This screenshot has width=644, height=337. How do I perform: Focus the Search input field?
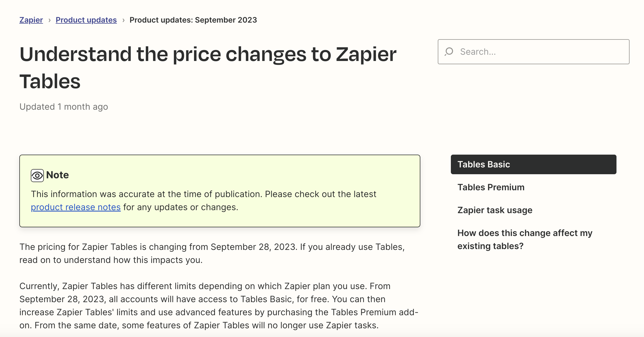[x=533, y=52]
